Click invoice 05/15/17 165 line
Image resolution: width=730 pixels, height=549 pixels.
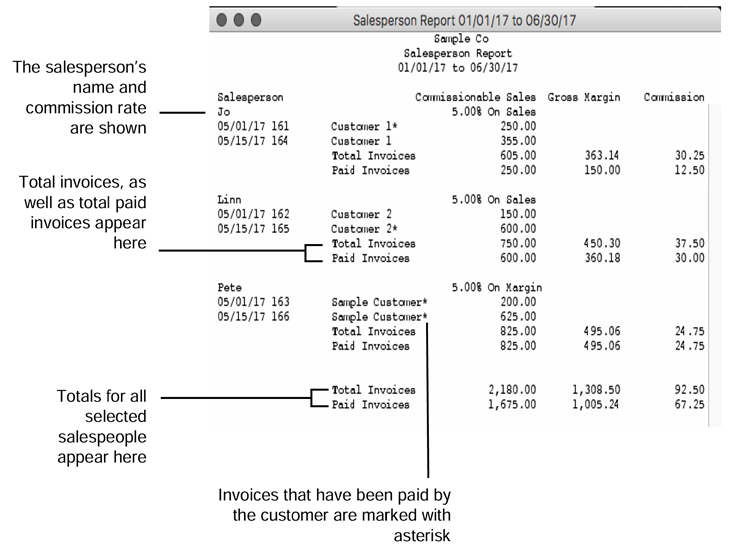(x=253, y=229)
